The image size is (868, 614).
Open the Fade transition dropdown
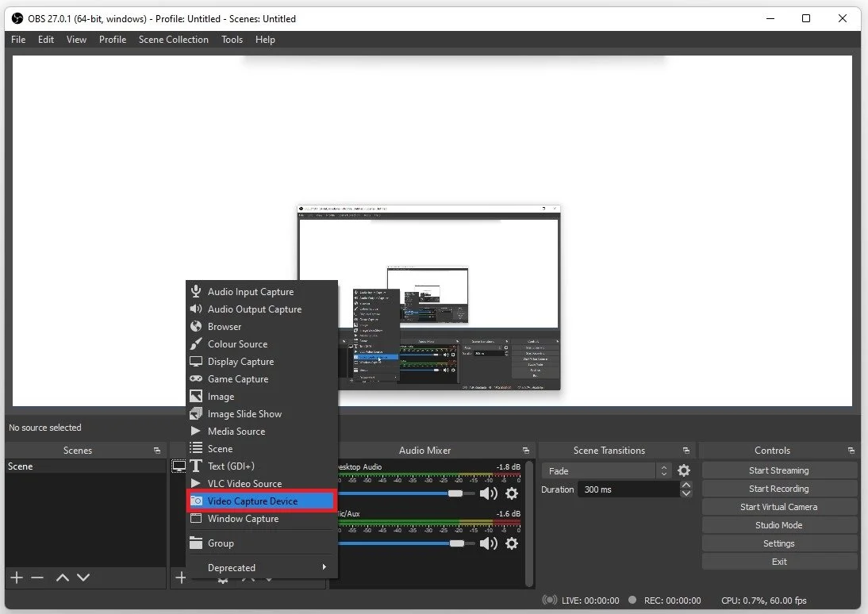coord(607,471)
